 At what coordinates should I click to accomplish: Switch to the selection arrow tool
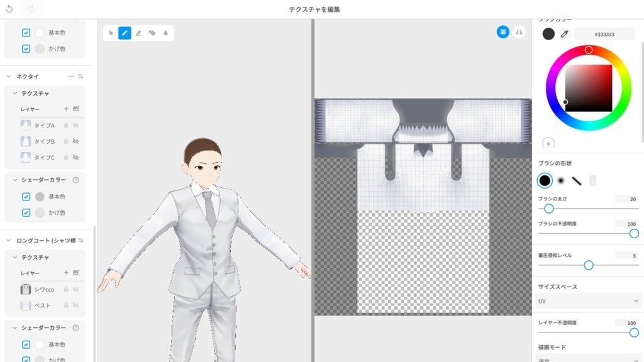pos(111,33)
